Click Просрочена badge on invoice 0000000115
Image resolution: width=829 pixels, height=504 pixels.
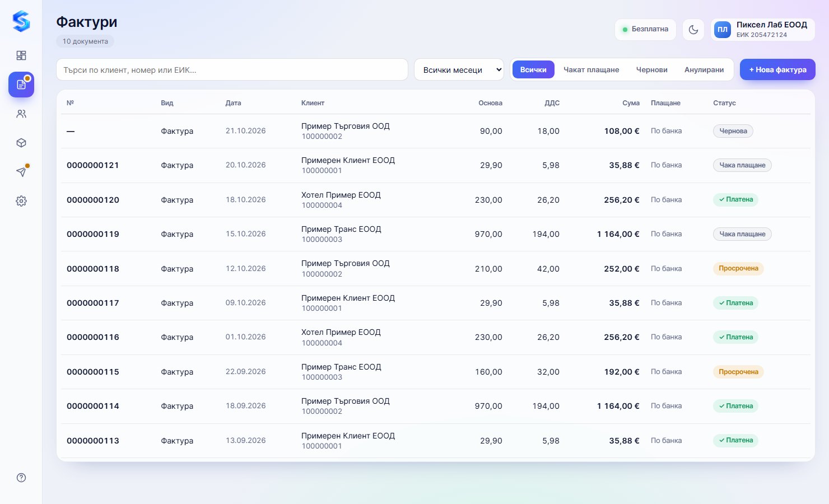pos(738,372)
